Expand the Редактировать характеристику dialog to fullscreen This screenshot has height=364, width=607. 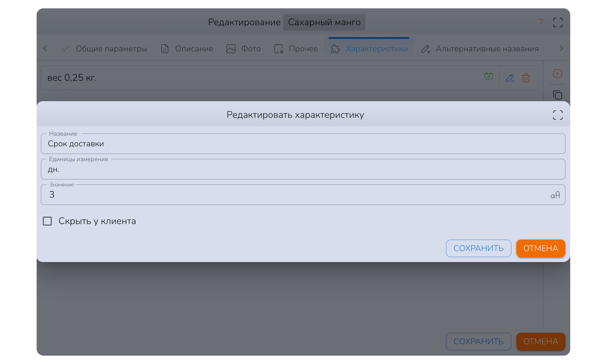click(557, 115)
